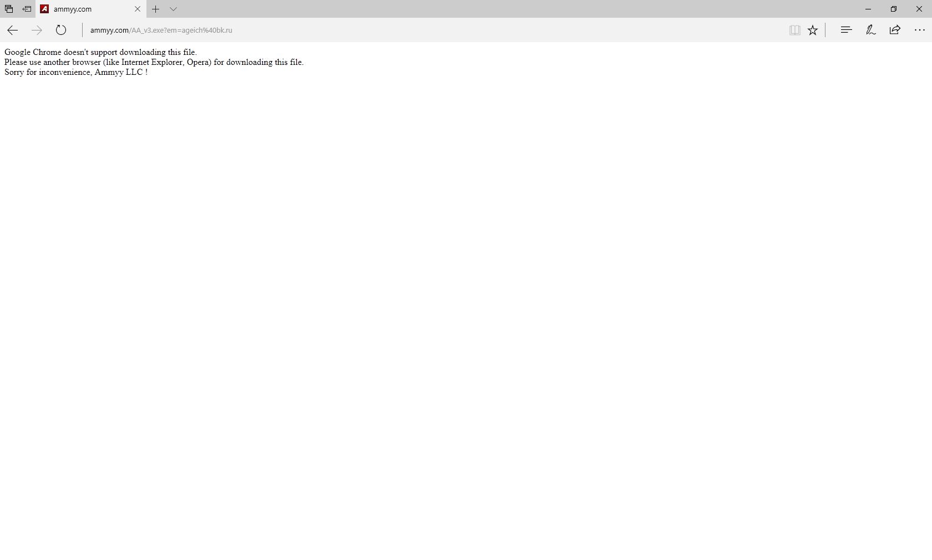The image size is (932, 560).
Task: Restore down the browser window
Action: (894, 9)
